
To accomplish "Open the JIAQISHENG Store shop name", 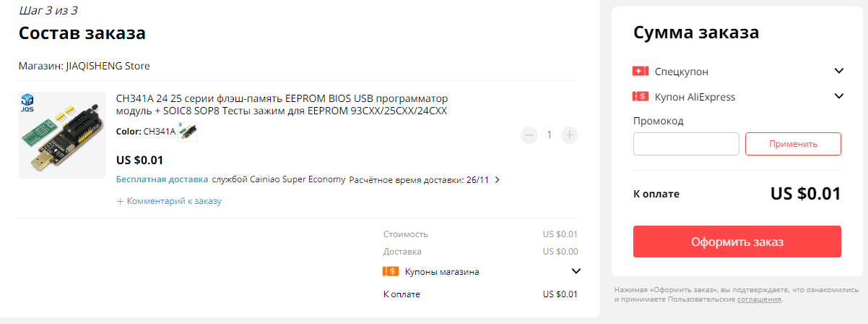I will [x=107, y=66].
